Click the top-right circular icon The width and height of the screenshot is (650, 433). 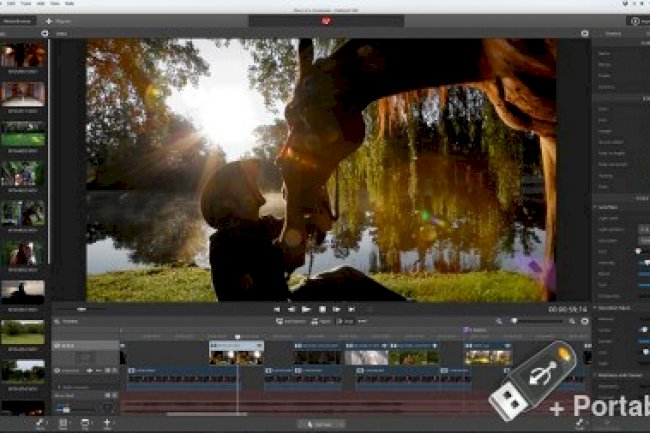(635, 21)
